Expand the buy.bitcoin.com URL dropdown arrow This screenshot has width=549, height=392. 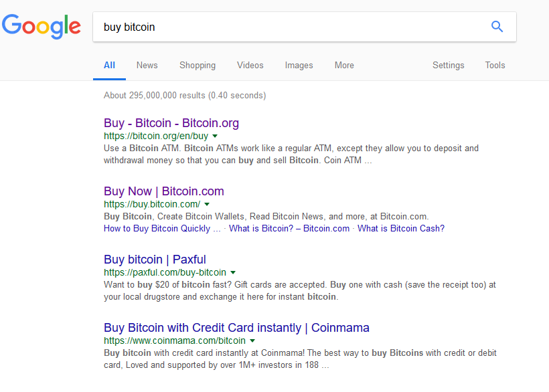(207, 204)
